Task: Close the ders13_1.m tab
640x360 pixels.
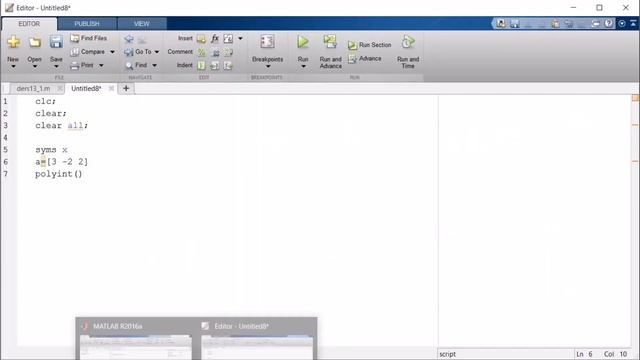Action: pyautogui.click(x=60, y=89)
